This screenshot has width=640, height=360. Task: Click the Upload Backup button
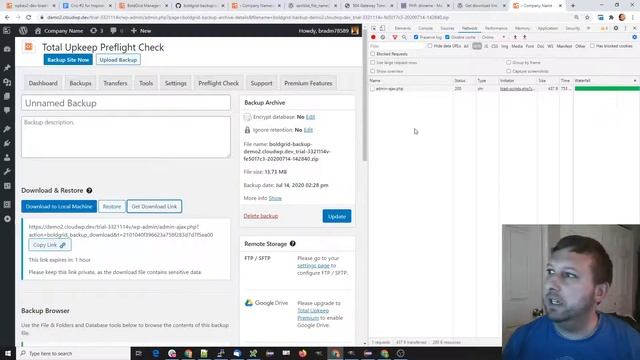(x=118, y=60)
